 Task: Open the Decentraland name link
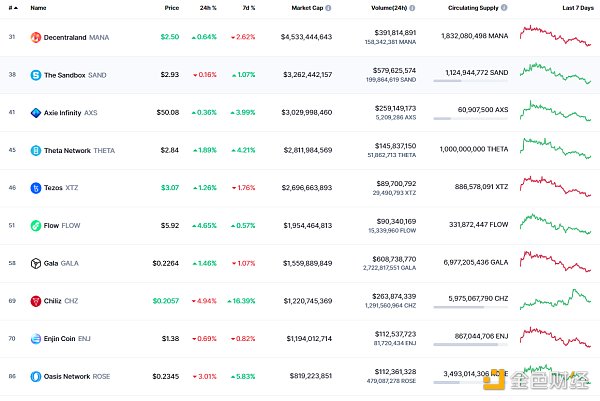68,38
